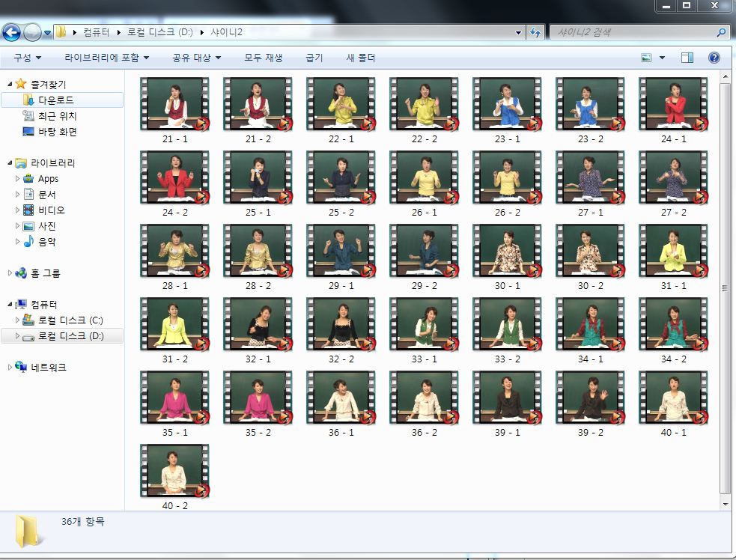Click 로컬 디스크 (D:) in the breadcrumb
The width and height of the screenshot is (736, 560).
point(159,32)
